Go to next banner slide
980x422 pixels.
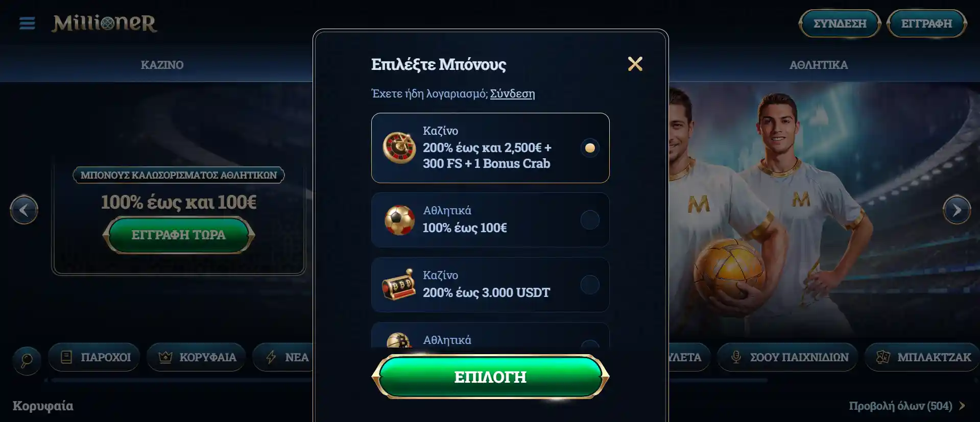957,210
